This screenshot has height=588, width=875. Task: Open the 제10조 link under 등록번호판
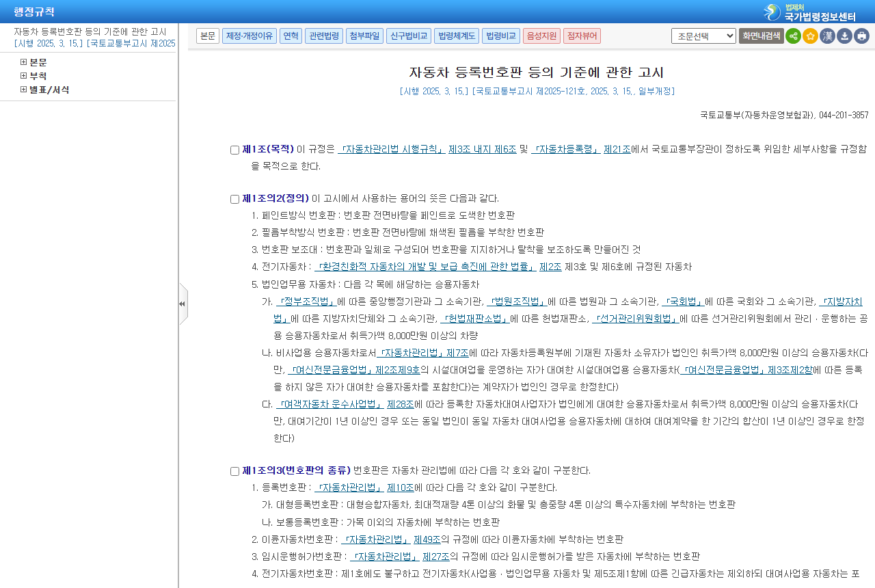[401, 487]
